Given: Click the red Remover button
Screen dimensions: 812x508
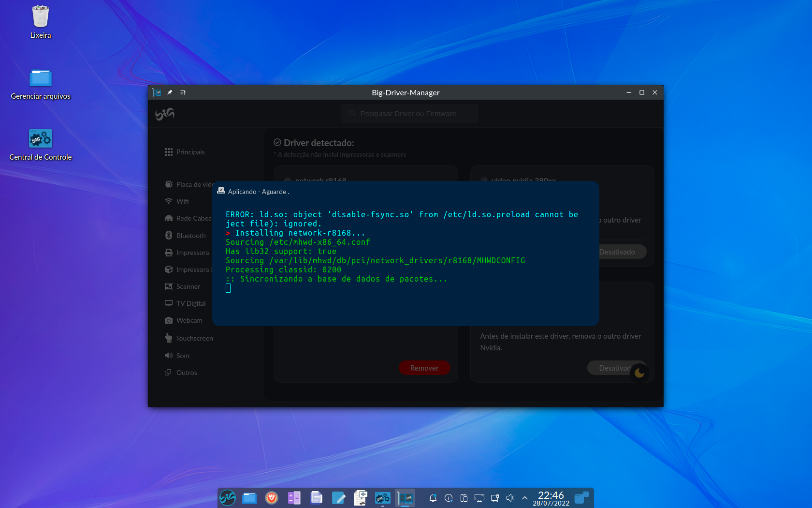Looking at the screenshot, I should [x=424, y=368].
